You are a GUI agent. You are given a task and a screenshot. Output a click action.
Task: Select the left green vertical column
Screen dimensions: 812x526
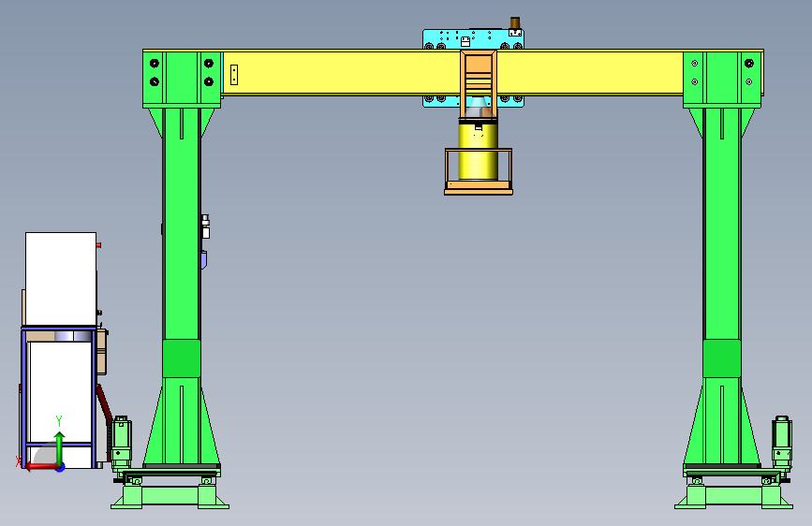pyautogui.click(x=182, y=223)
